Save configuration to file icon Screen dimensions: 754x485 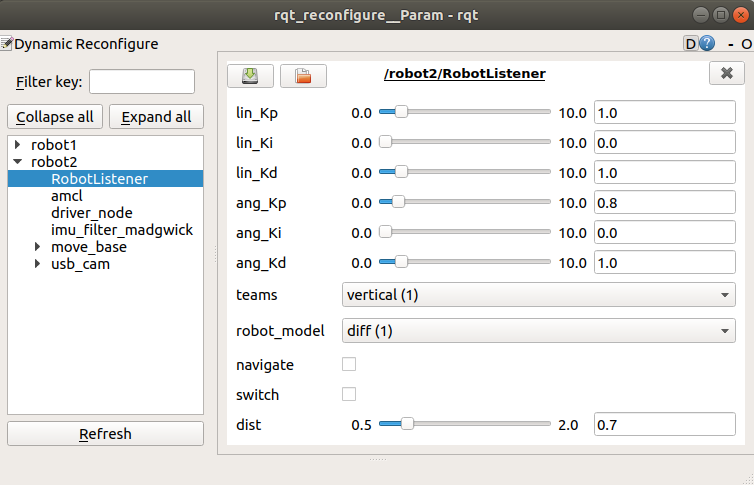[250, 76]
